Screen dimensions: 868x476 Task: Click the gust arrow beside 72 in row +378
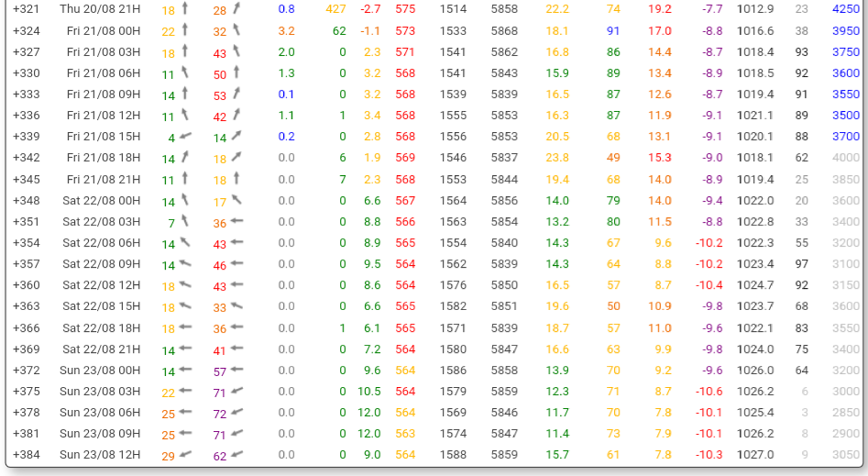coord(236,413)
